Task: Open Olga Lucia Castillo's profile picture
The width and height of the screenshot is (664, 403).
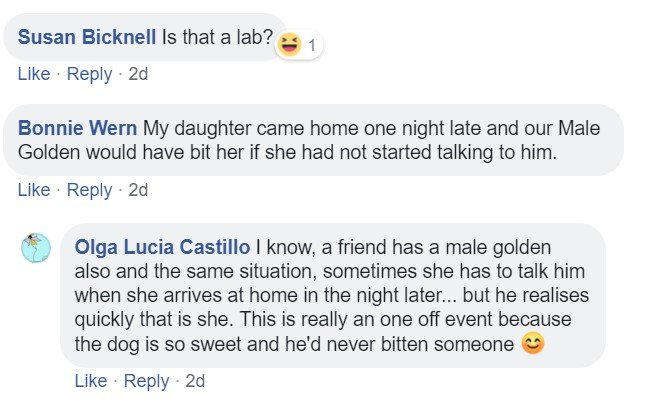Action: pyautogui.click(x=35, y=248)
